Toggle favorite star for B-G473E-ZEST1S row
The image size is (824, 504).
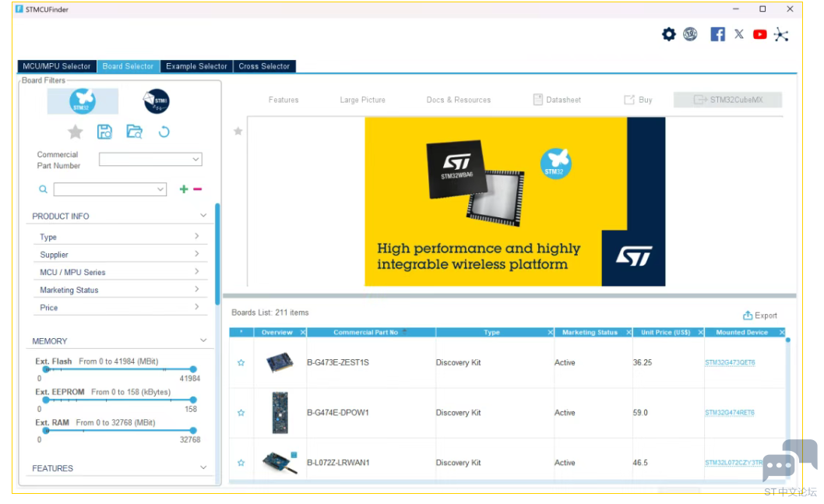(241, 363)
